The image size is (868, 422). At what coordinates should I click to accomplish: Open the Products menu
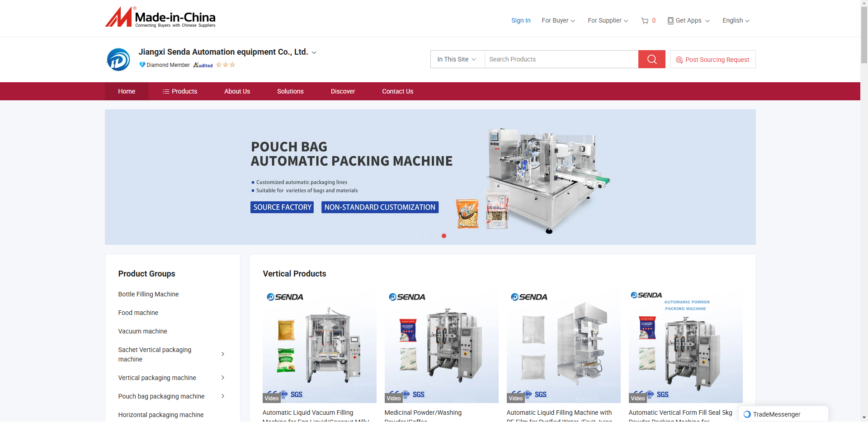point(180,91)
